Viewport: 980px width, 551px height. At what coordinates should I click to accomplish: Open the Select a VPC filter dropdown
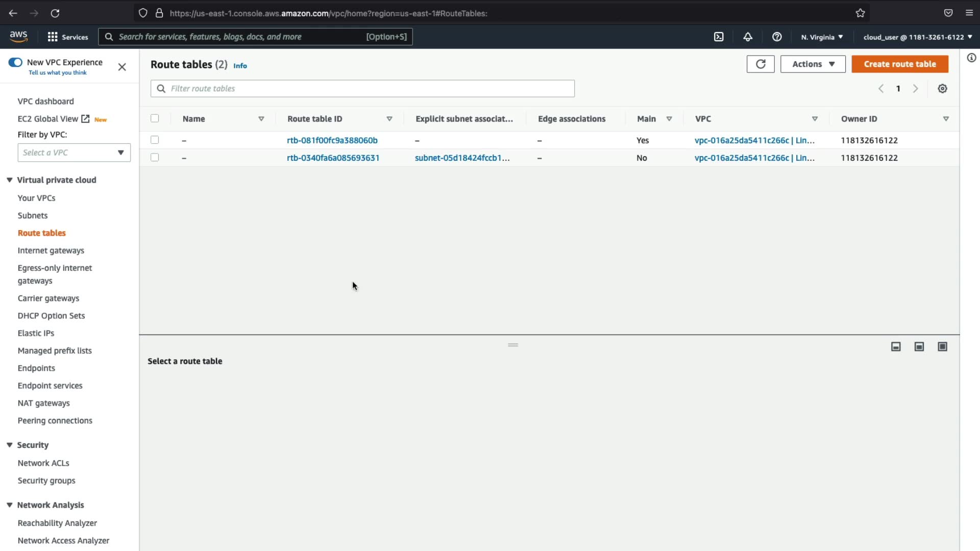pyautogui.click(x=74, y=153)
